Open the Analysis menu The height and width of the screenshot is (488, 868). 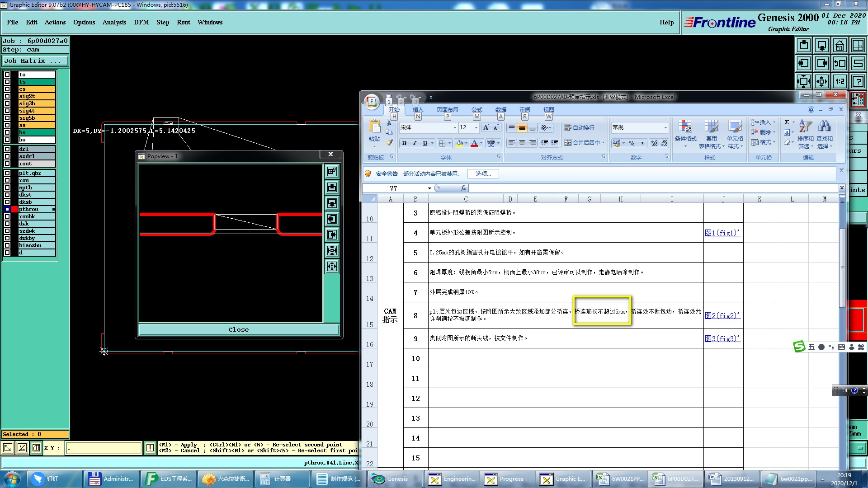point(114,22)
